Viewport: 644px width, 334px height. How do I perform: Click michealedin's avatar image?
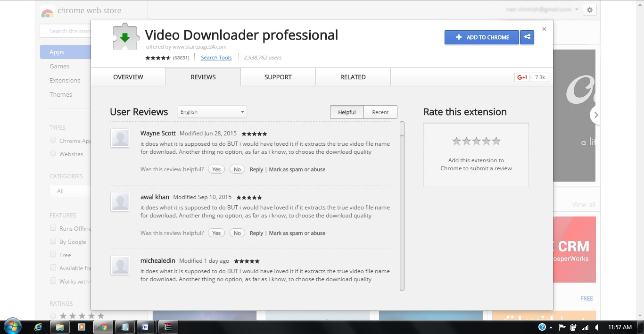click(x=120, y=266)
